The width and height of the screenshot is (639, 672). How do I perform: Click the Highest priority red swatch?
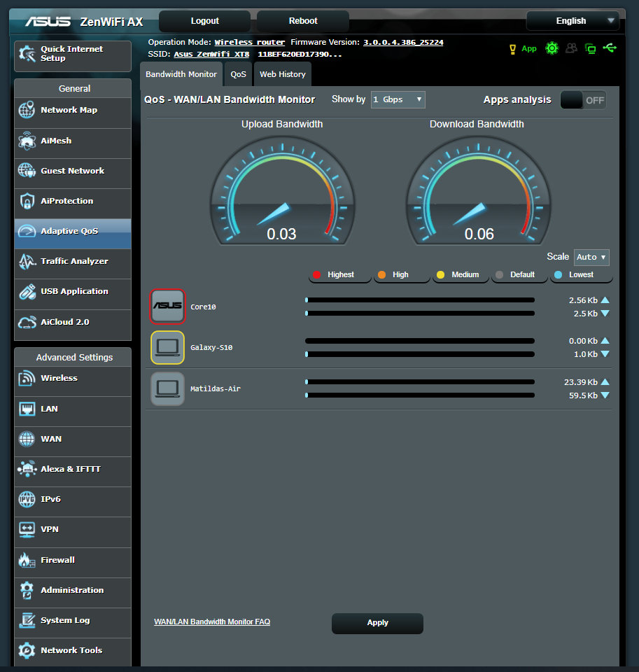317,274
